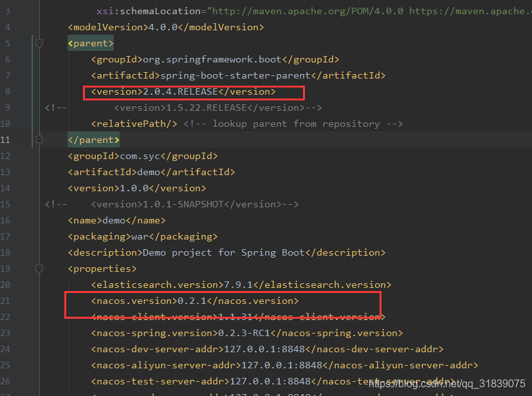The width and height of the screenshot is (532, 396).
Task: Click the com.syc groupId line
Action: (x=143, y=156)
